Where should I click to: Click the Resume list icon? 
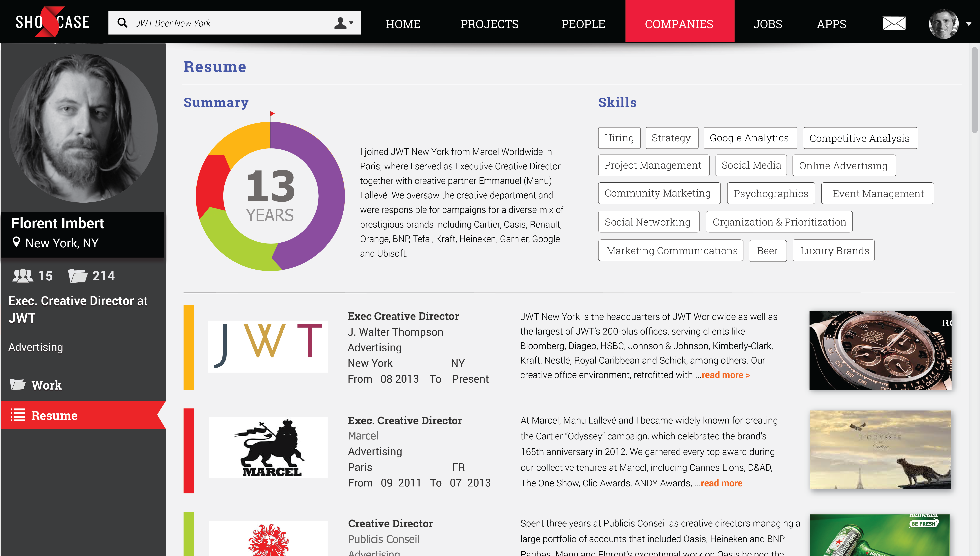coord(18,415)
